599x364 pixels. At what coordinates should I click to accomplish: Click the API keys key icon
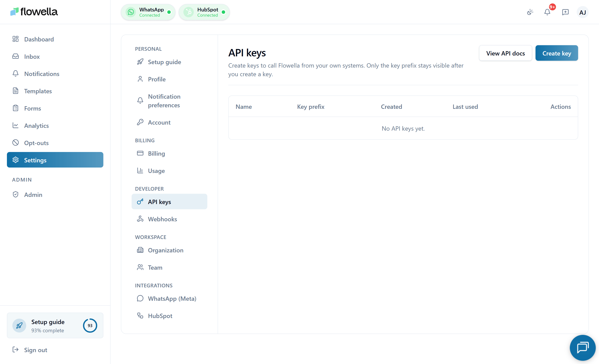(140, 201)
